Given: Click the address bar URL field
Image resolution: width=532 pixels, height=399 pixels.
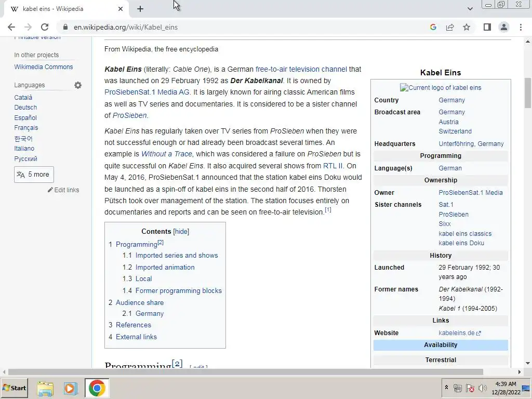Looking at the screenshot, I should [237, 27].
